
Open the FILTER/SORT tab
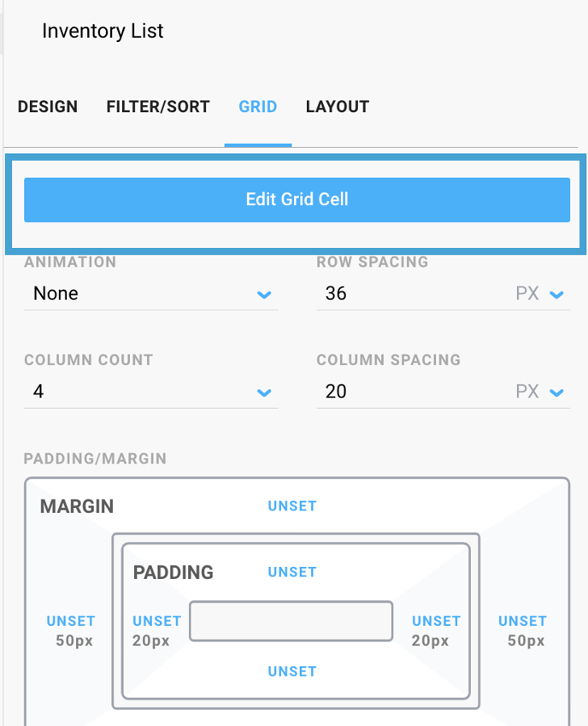click(x=157, y=106)
